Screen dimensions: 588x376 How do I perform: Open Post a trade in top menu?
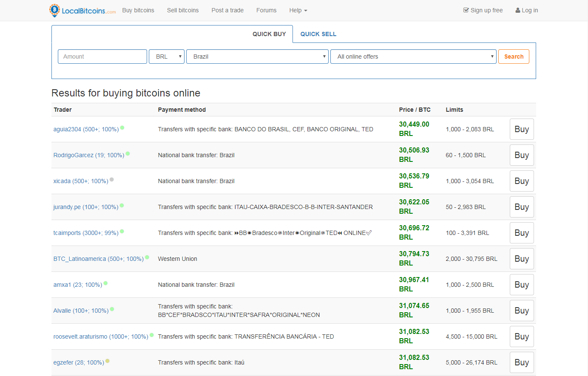[x=227, y=10]
